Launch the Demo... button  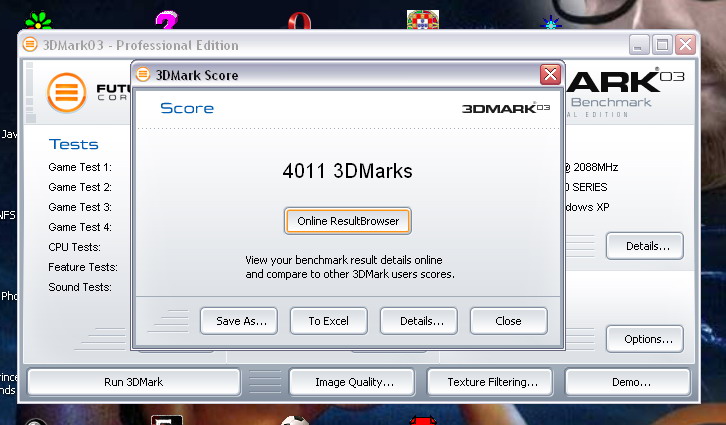coord(628,382)
